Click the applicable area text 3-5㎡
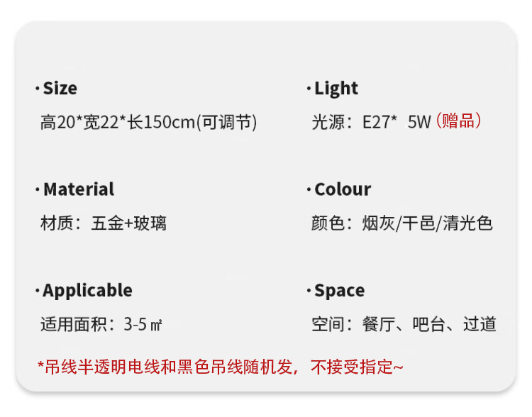 143,325
